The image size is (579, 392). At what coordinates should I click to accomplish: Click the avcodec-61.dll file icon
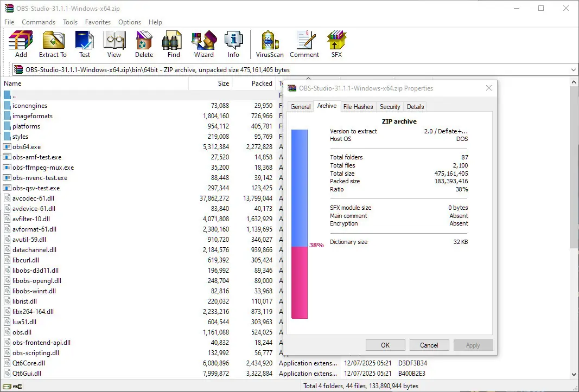[7, 198]
